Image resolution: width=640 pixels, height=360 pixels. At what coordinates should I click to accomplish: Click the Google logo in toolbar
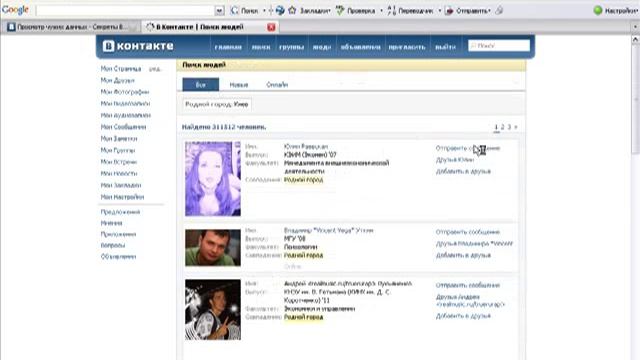pyautogui.click(x=15, y=10)
